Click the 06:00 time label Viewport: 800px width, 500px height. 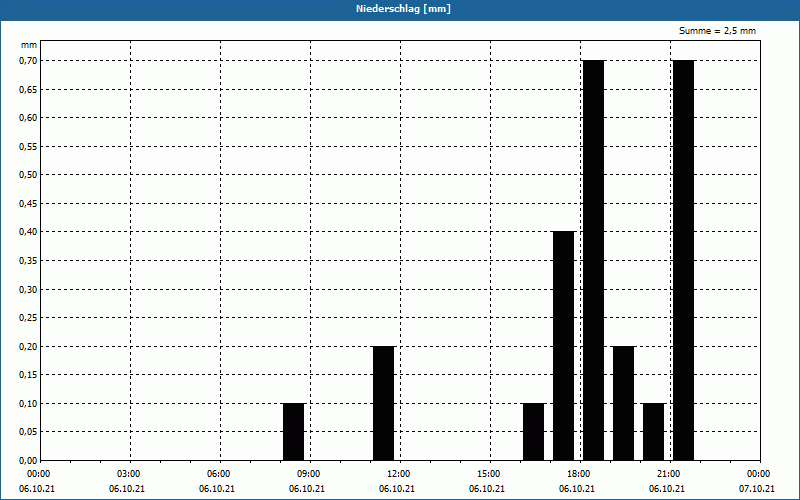click(x=218, y=474)
